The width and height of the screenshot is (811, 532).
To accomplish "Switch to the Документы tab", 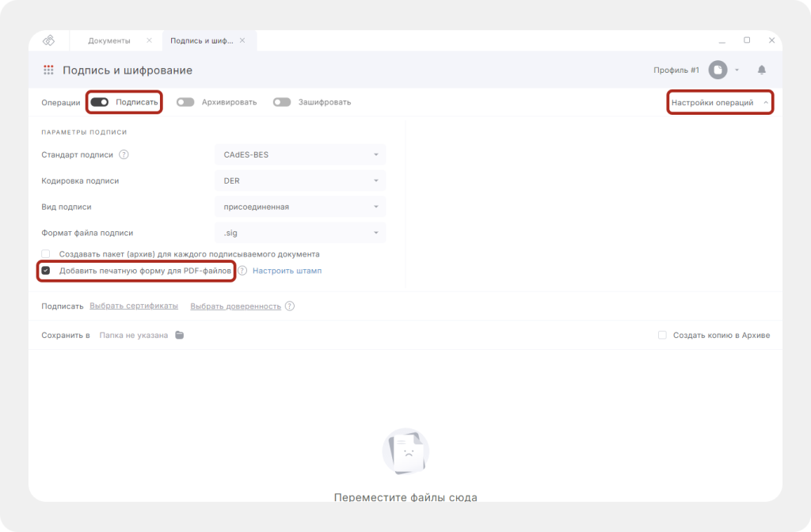I will [109, 40].
